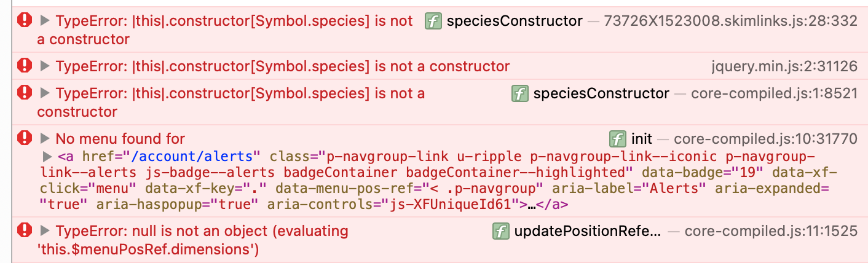868x263 pixels.
Task: Click function icon beside speciesConstructor for skimlinks
Action: [x=433, y=22]
